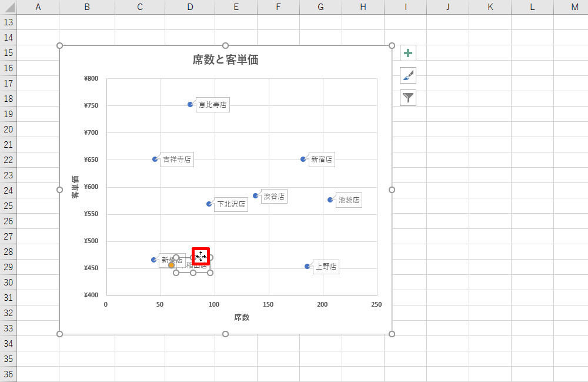Click the ¥800 vertical axis label
Viewport: 588px width, 382px height.
tap(92, 78)
